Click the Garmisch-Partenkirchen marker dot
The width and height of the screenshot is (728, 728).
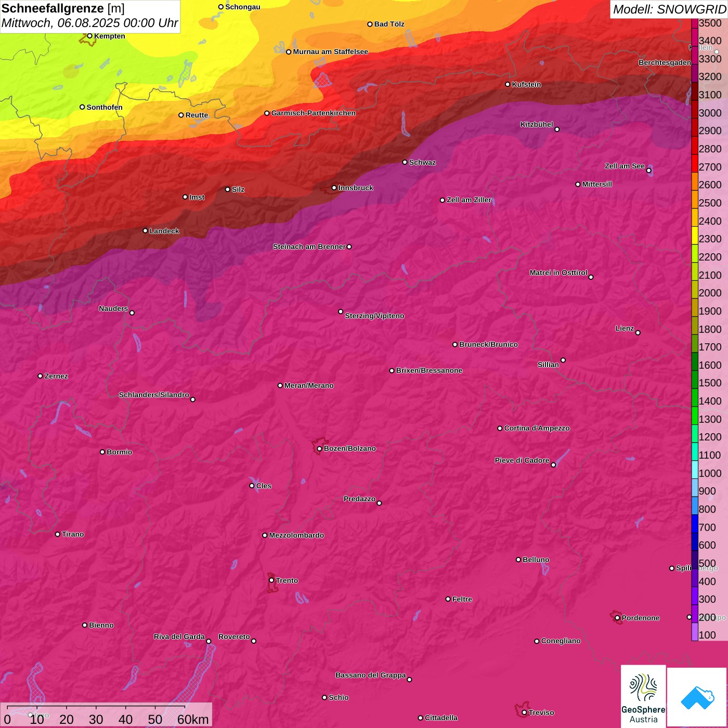[267, 113]
